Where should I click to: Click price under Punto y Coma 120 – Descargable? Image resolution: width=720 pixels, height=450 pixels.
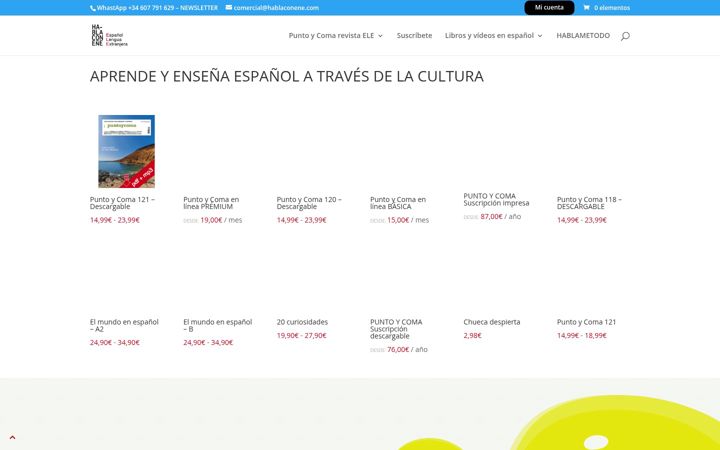click(302, 220)
